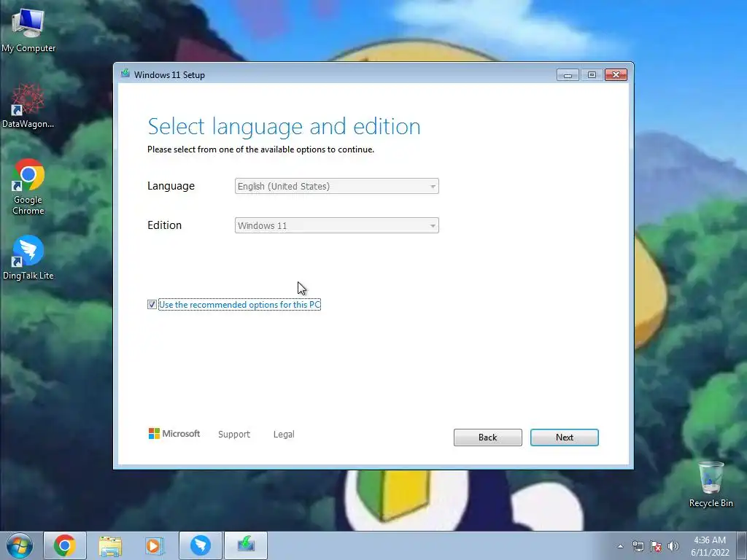Click the 'Select language and edition' heading
The height and width of the screenshot is (560, 747).
pos(284,127)
